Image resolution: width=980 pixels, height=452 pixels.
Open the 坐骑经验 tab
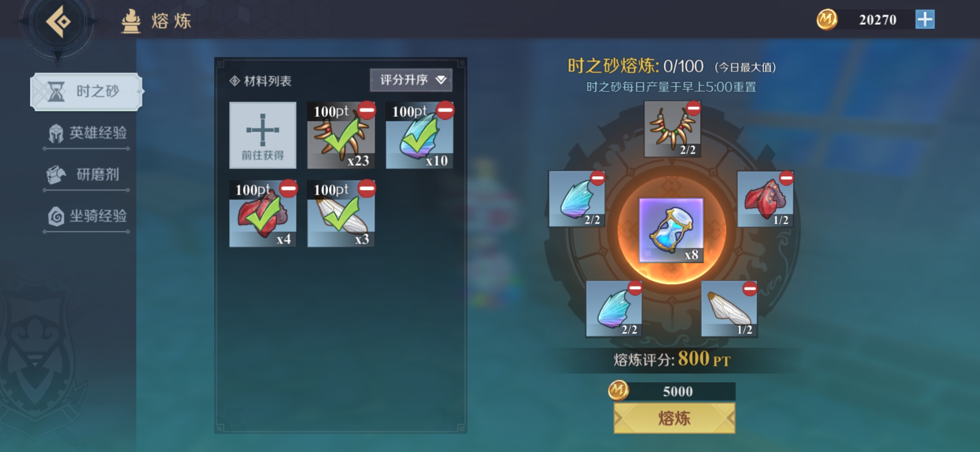87,216
